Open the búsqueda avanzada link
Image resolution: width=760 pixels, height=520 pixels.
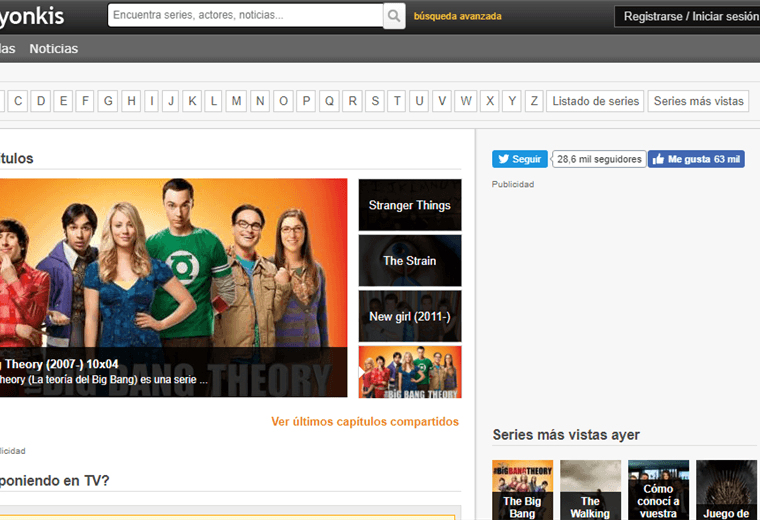coord(457,16)
